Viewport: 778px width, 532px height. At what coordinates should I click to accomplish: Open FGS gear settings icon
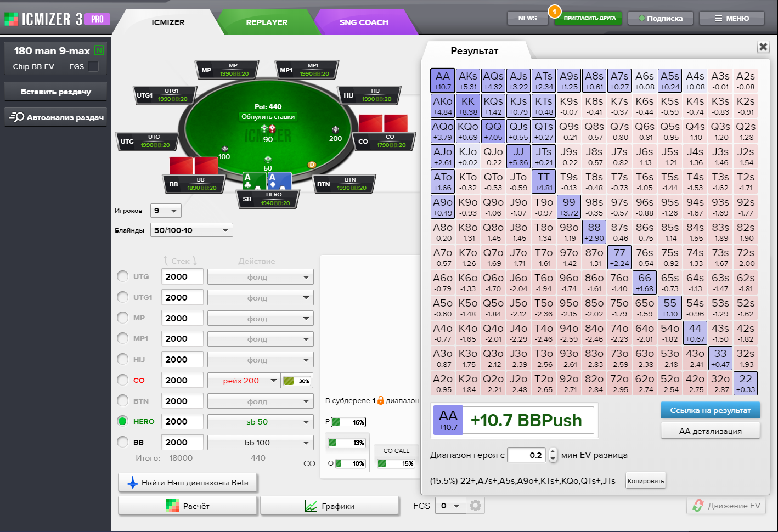click(475, 506)
